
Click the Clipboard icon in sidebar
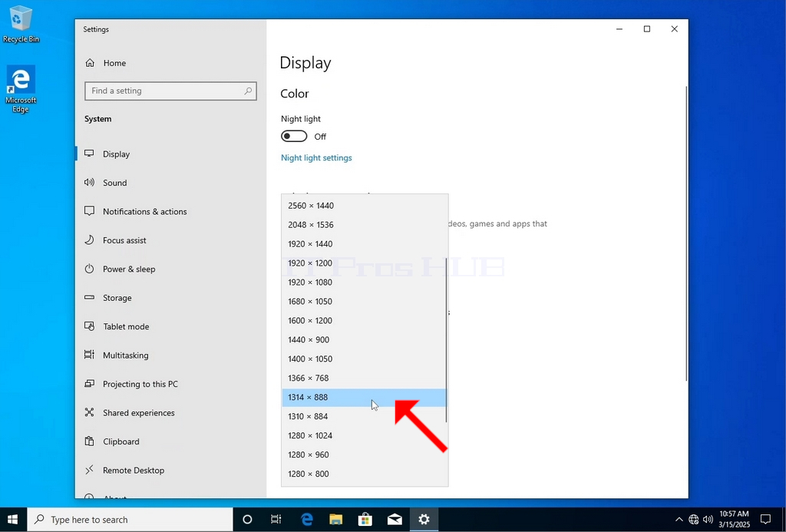point(89,441)
